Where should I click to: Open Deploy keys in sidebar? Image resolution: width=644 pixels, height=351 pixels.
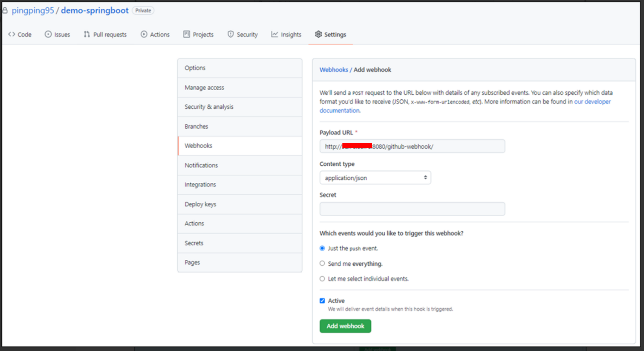pyautogui.click(x=240, y=204)
